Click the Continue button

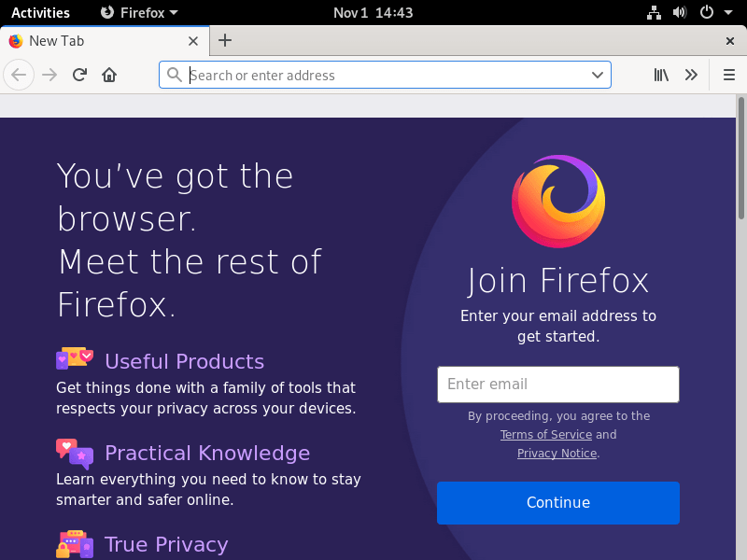click(x=558, y=503)
